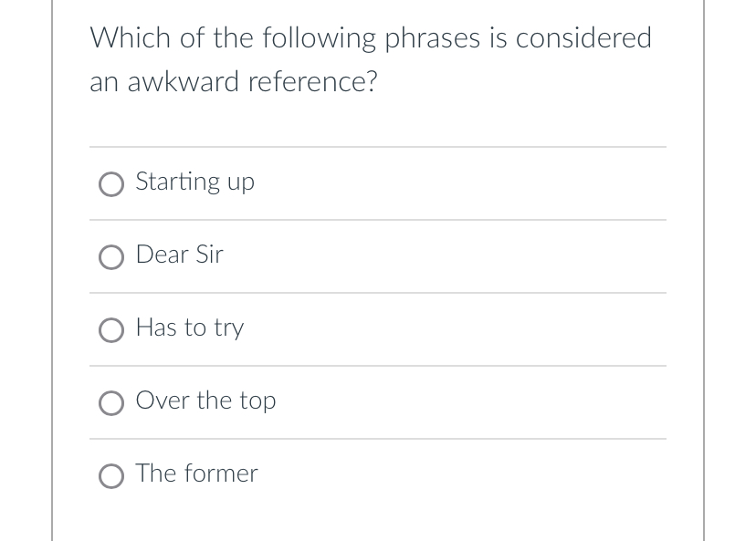This screenshot has height=541, width=756.
Task: Click the "Dear Sir" answer label text
Action: (x=179, y=255)
